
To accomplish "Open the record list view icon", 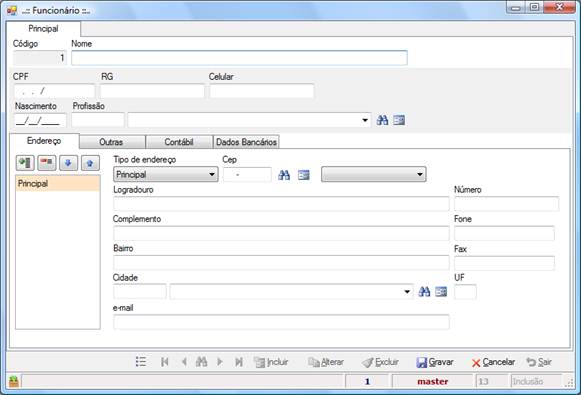I will 141,362.
